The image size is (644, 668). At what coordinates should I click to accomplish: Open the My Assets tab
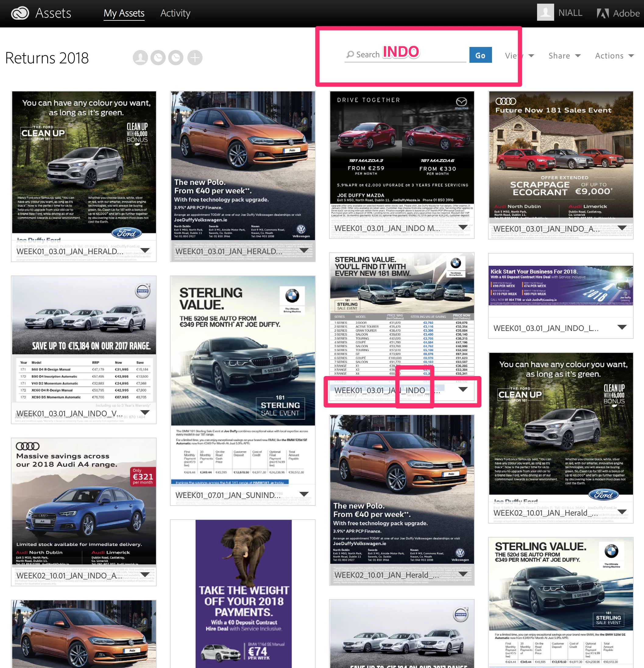coord(124,13)
